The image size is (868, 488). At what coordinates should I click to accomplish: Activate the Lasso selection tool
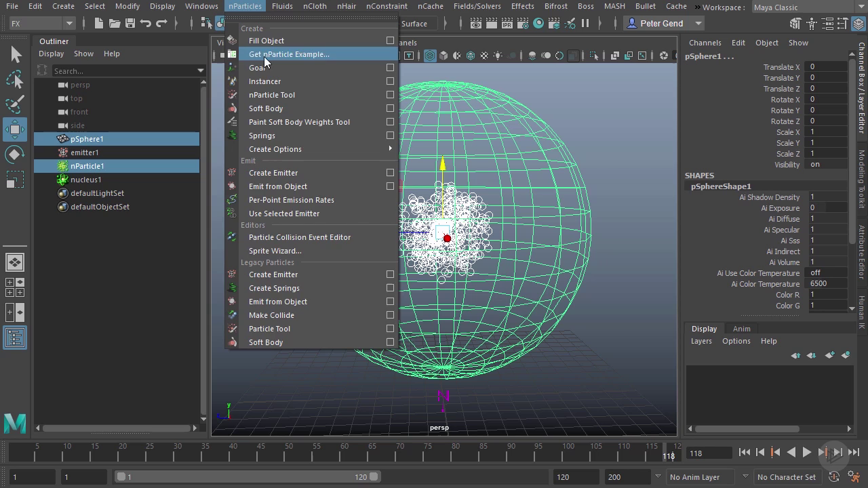(15, 80)
